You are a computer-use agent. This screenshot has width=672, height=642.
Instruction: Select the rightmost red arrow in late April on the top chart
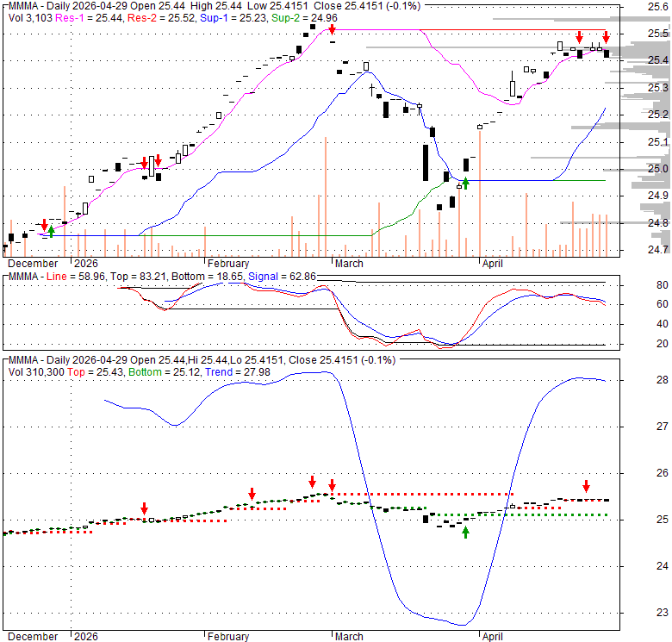606,37
